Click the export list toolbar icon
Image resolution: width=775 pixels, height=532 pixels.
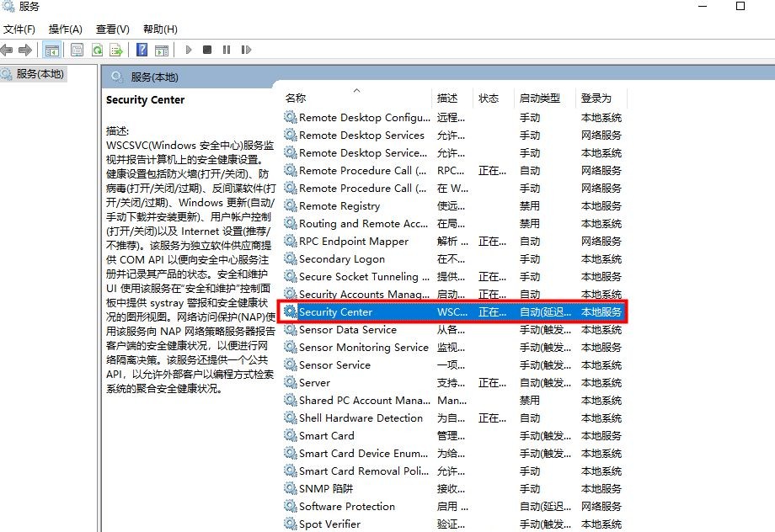coord(118,49)
